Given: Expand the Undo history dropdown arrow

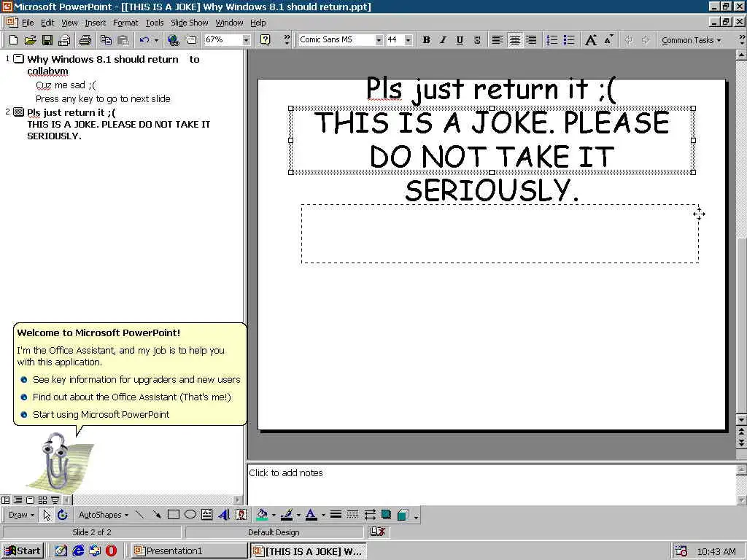Looking at the screenshot, I should [x=156, y=40].
